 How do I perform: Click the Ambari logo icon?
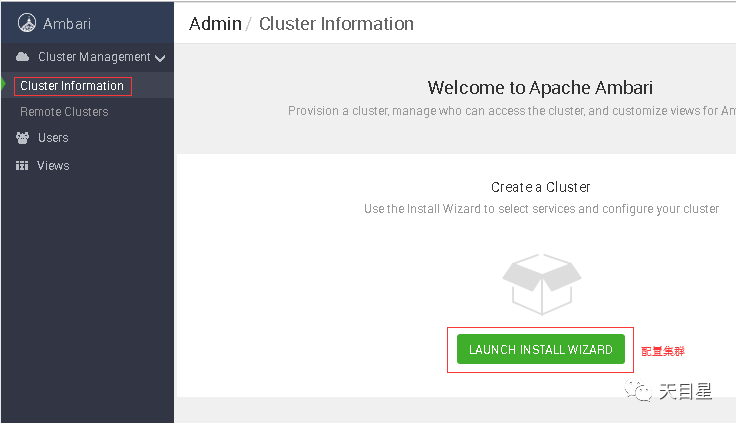pyautogui.click(x=27, y=23)
